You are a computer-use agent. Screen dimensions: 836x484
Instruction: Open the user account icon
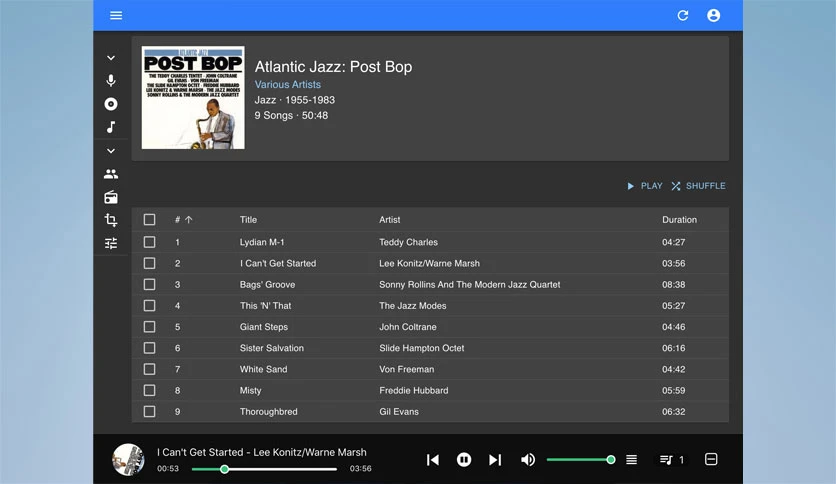pyautogui.click(x=713, y=15)
